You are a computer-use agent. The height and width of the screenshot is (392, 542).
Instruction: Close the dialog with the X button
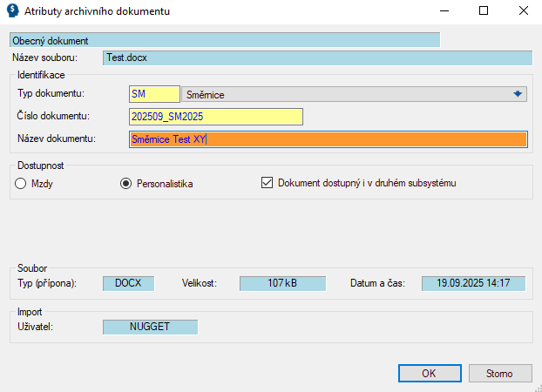coord(523,11)
